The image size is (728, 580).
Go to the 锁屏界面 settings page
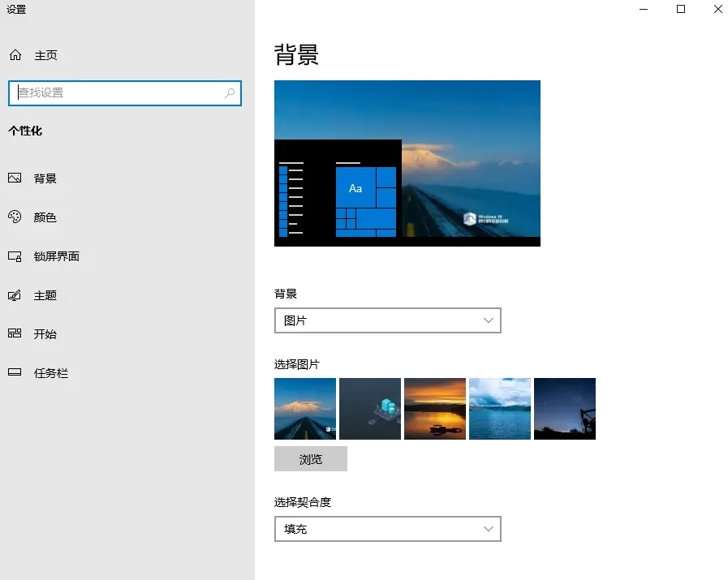(x=57, y=256)
